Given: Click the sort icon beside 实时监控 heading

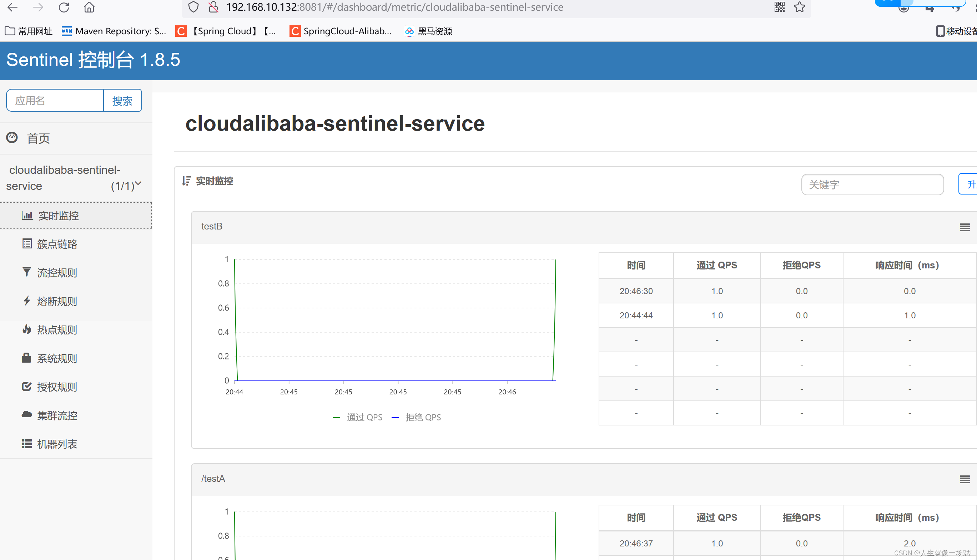Looking at the screenshot, I should tap(187, 181).
